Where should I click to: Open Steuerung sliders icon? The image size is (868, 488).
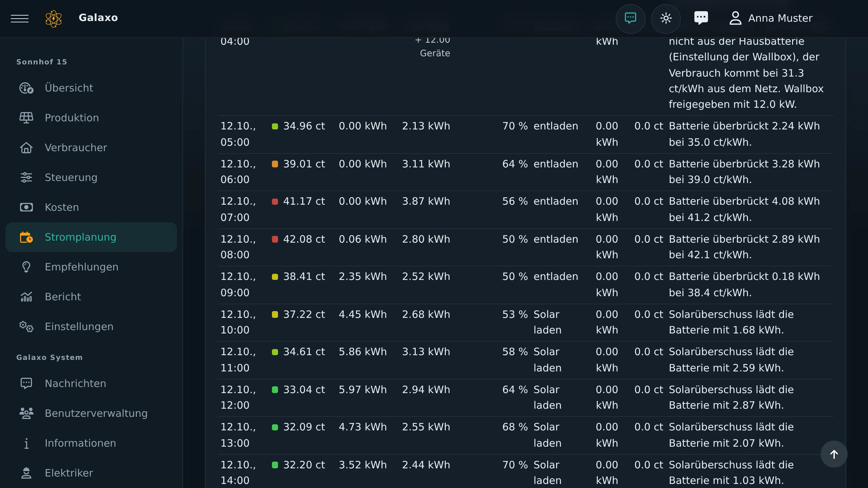pos(26,178)
